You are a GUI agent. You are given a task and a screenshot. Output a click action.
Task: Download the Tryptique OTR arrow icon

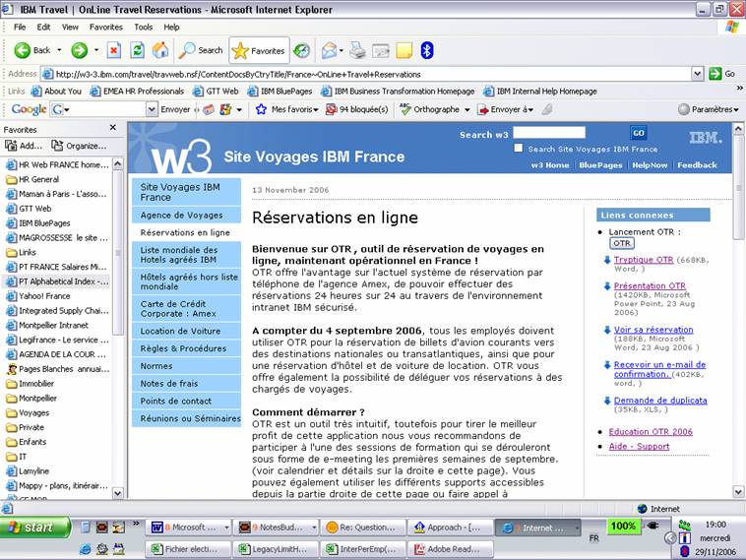(x=607, y=260)
